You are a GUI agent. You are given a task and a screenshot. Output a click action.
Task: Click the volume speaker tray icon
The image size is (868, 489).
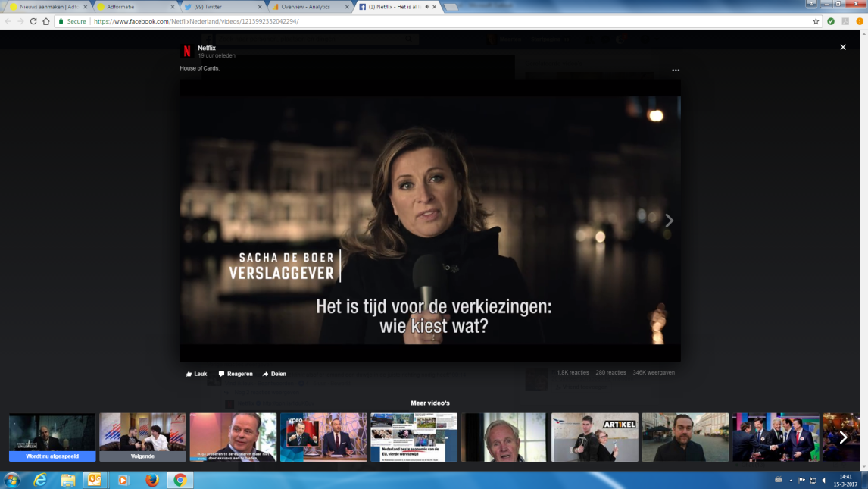pos(824,480)
